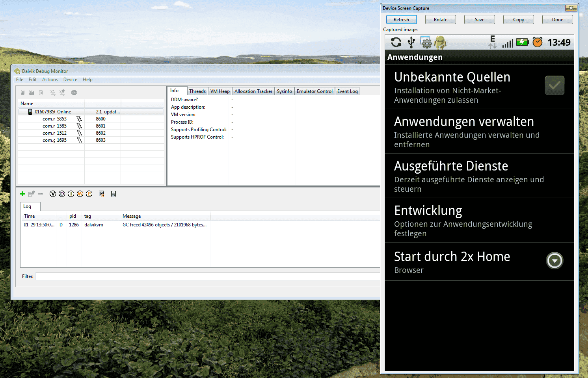Click the settings gear notification icon on the phone
Image resolution: width=588 pixels, height=378 pixels.
tap(426, 42)
